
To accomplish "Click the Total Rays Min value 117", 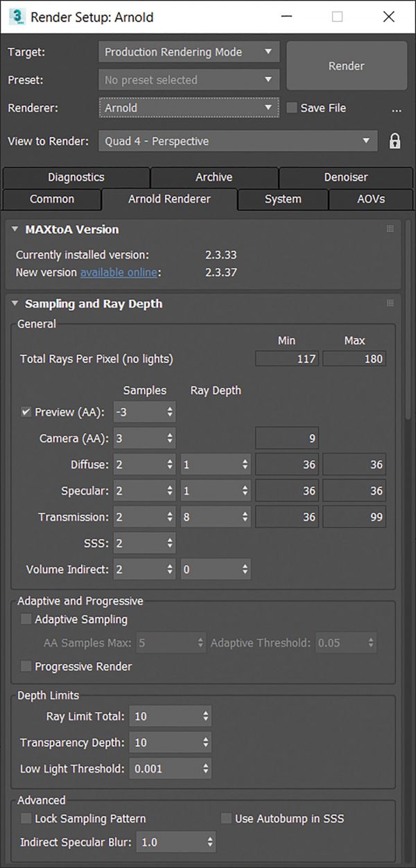I will pos(287,359).
